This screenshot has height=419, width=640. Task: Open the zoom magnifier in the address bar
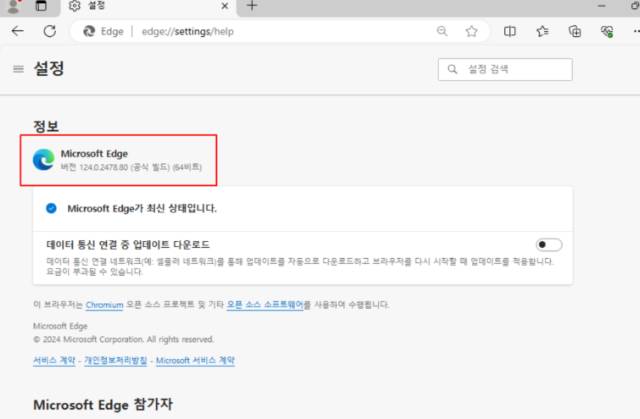coord(442,31)
